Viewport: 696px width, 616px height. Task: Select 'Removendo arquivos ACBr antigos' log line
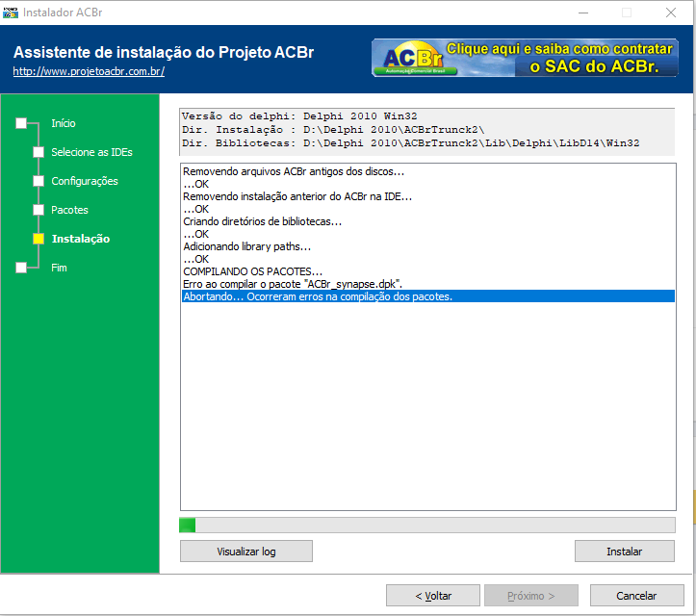427,171
